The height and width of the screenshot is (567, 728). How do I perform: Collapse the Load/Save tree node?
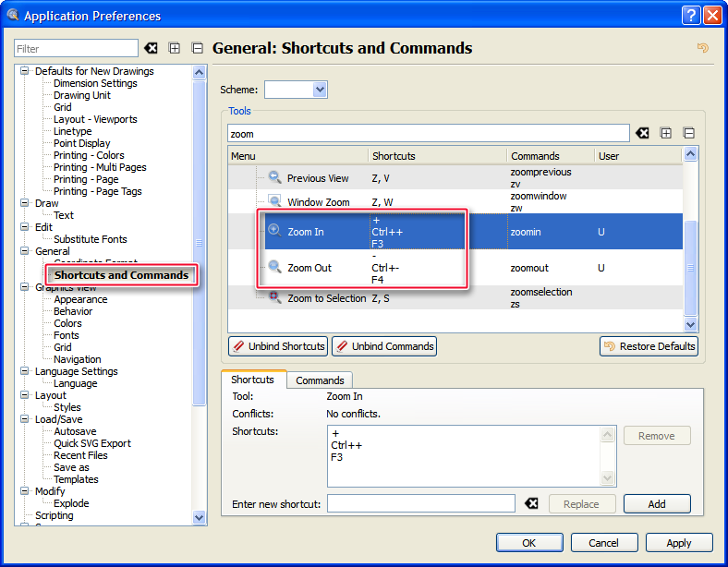click(25, 419)
